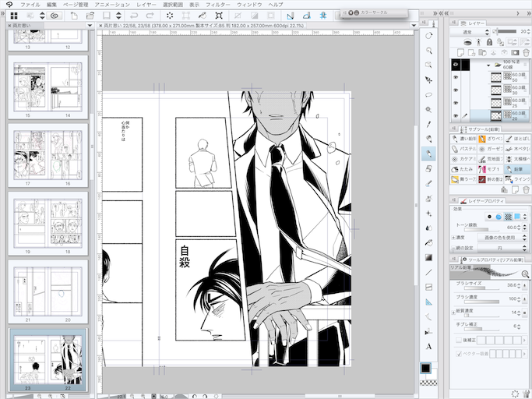532x399 pixels.
Task: Open the canvas tab list dropdown arrow
Action: [x=414, y=26]
